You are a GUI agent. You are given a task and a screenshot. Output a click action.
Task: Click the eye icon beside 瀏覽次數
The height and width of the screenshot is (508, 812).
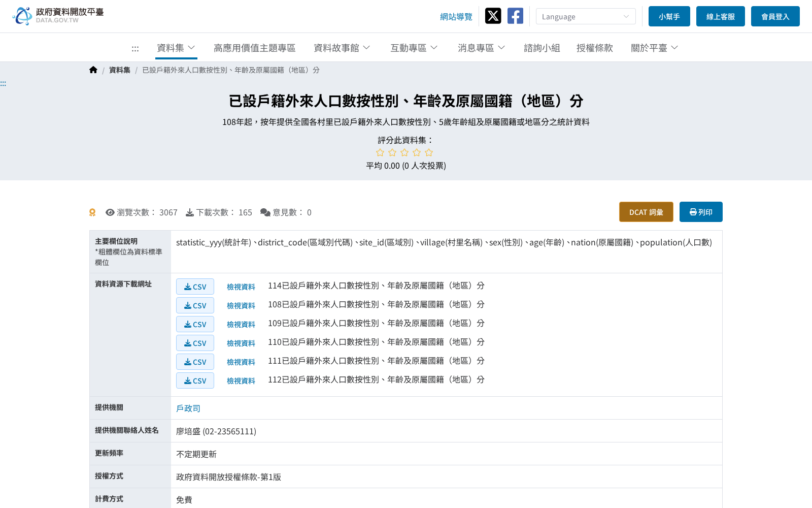point(110,212)
